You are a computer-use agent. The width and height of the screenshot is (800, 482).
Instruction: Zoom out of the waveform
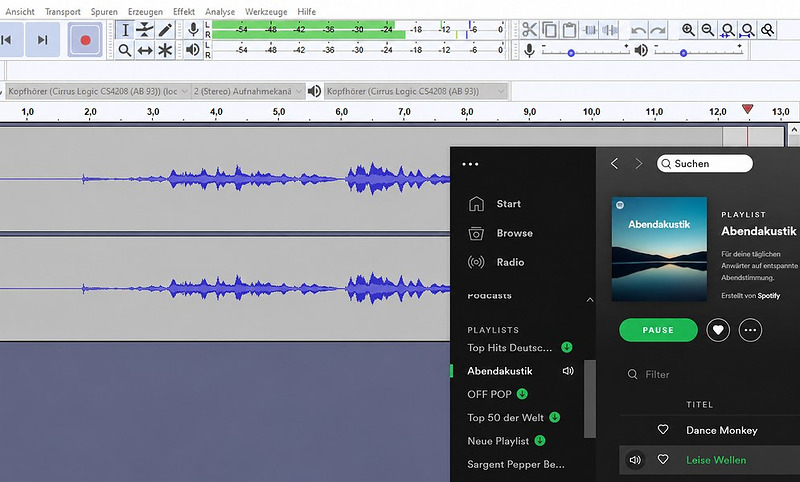tap(708, 30)
